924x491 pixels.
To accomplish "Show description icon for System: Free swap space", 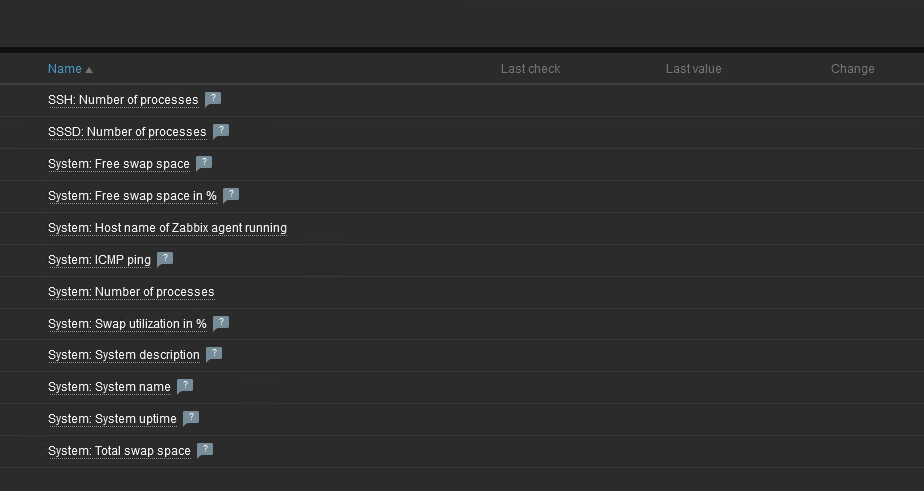I will click(x=204, y=163).
